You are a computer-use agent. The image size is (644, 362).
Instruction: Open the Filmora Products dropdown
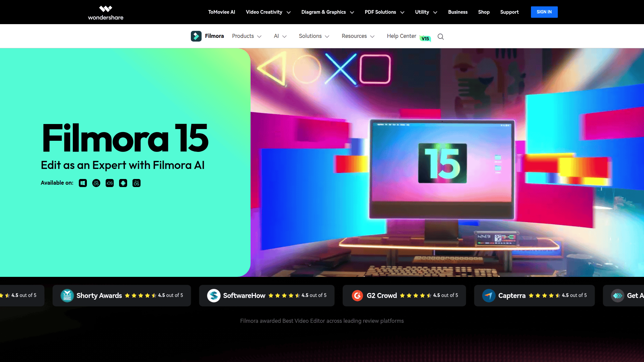pos(247,36)
